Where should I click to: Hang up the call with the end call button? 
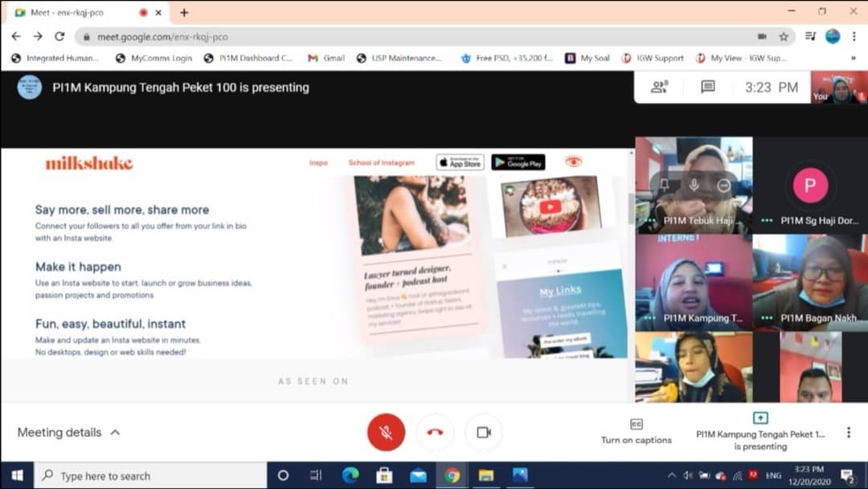435,432
